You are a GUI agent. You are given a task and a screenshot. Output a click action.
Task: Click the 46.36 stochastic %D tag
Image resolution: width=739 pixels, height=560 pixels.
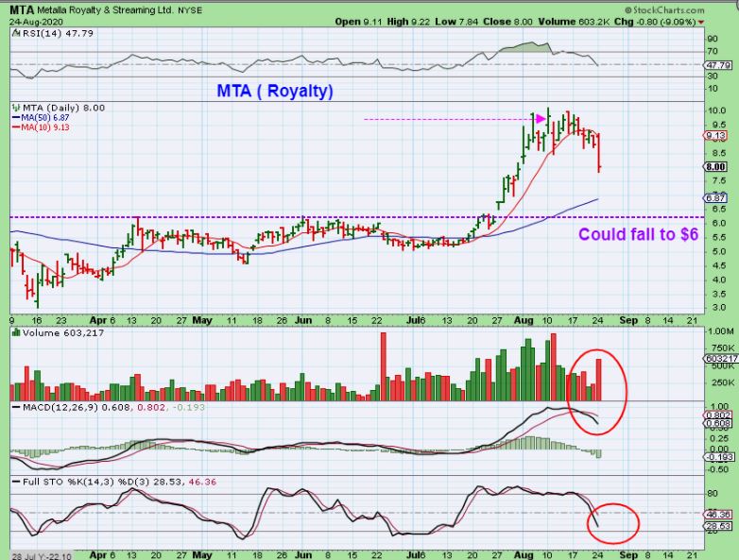coord(719,515)
